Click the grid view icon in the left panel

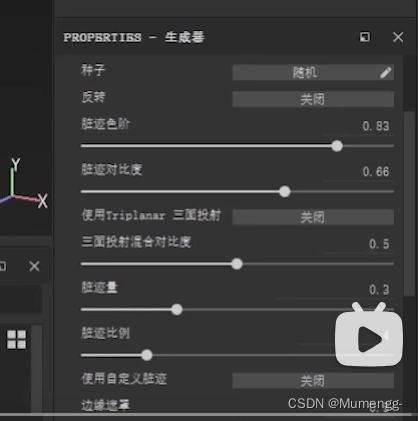coord(17,340)
